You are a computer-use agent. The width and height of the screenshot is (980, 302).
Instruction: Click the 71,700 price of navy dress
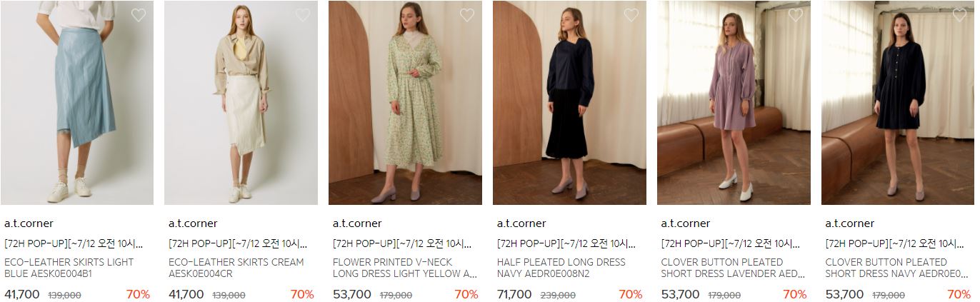514,294
